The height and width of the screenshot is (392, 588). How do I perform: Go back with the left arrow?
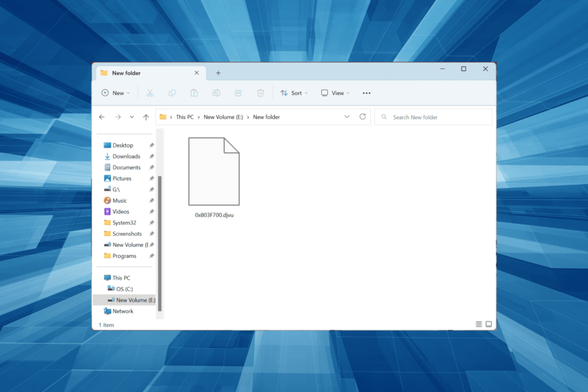coord(102,117)
